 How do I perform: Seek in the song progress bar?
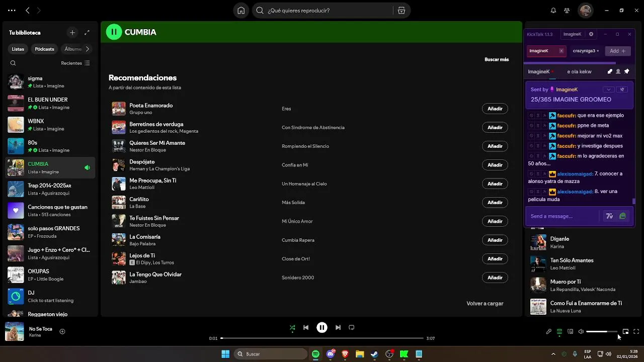tap(322, 338)
